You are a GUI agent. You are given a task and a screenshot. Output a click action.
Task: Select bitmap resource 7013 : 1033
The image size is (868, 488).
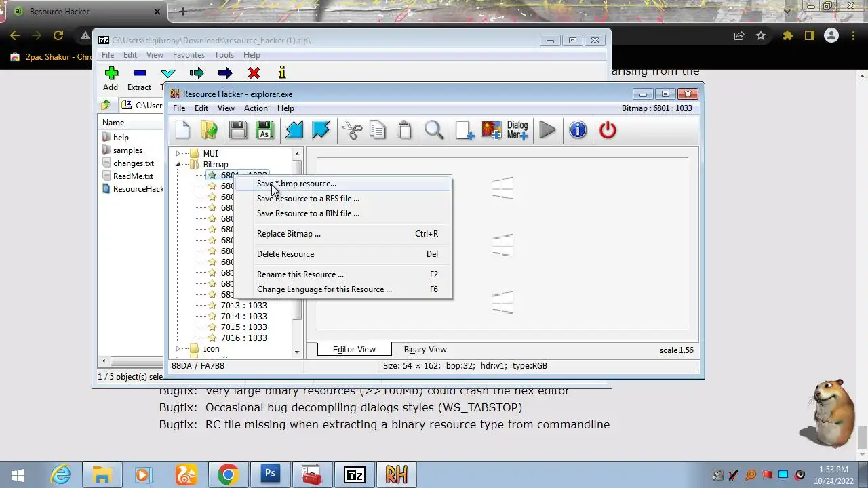[243, 306]
